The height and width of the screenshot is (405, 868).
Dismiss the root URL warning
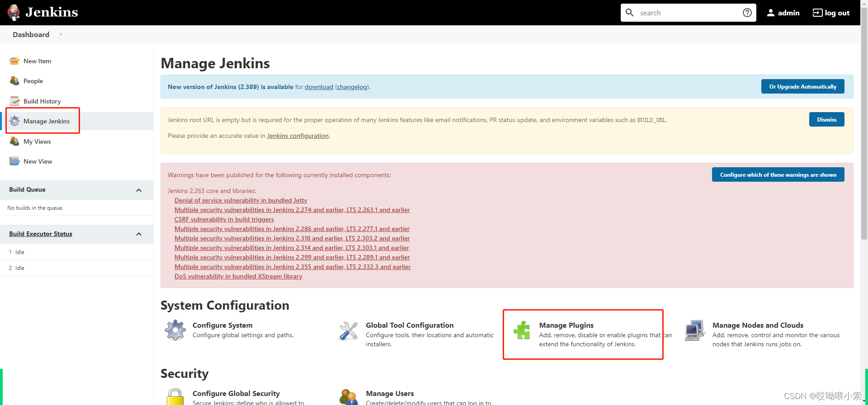pyautogui.click(x=826, y=119)
